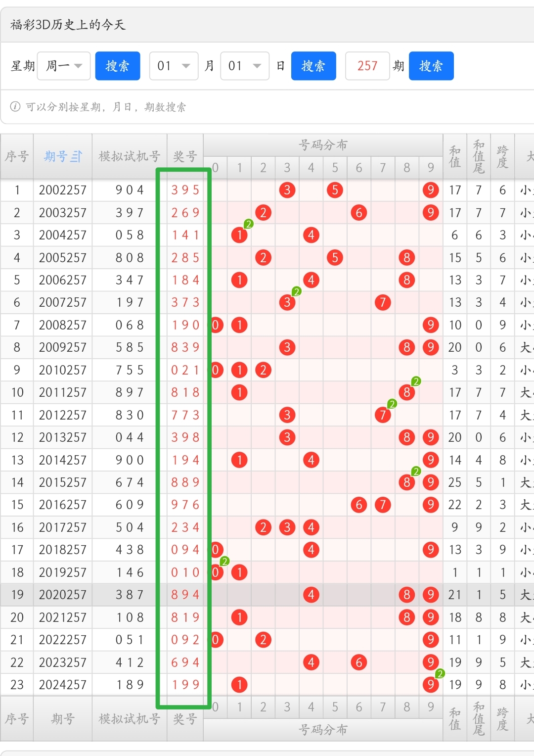Click trial number 585 in row 8

[x=130, y=347]
